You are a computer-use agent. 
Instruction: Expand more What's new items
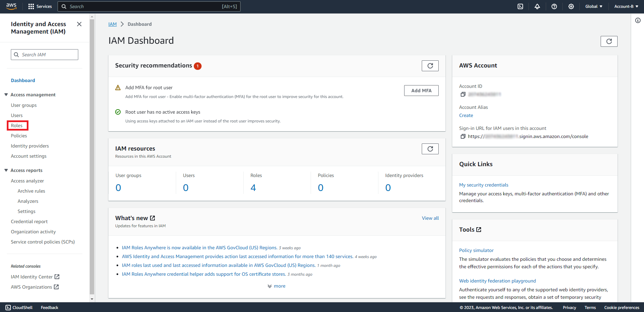(276, 286)
